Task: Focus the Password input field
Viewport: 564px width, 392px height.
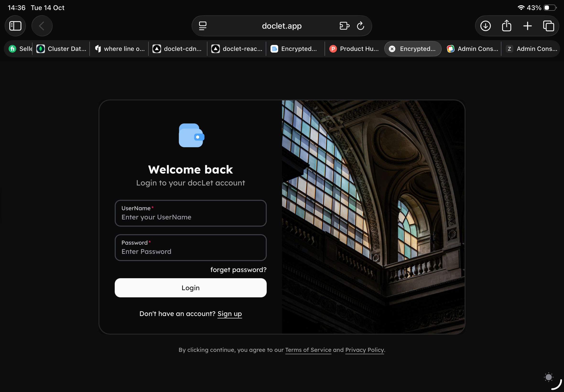Action: 190,251
